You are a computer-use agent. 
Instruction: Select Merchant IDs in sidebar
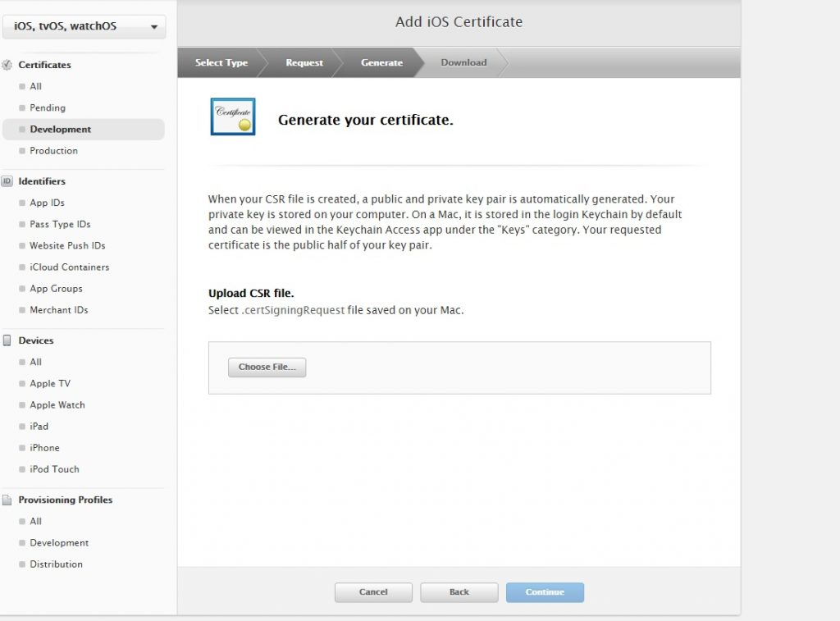(x=58, y=310)
